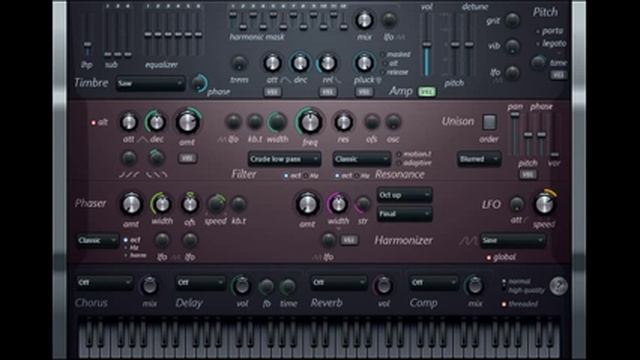Enable the release pluck option
Viewport: 640px width, 360px height.
coord(395,73)
